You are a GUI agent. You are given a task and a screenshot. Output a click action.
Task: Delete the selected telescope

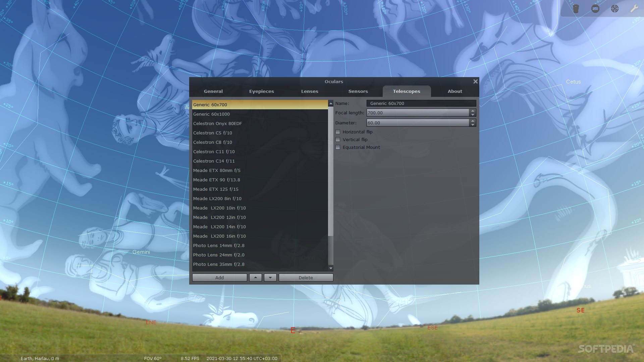[306, 278]
